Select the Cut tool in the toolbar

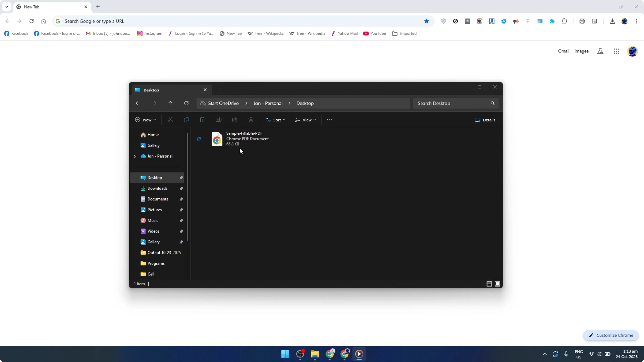(x=170, y=120)
